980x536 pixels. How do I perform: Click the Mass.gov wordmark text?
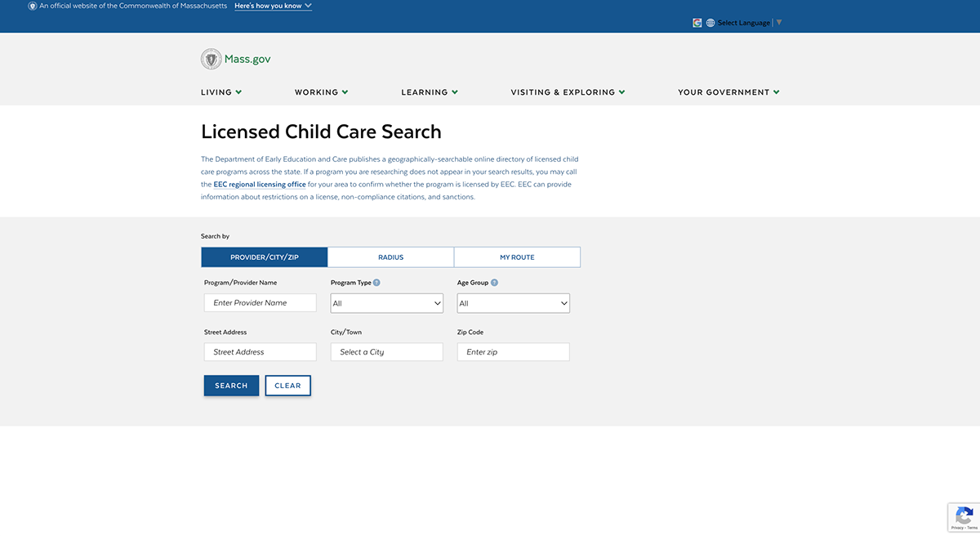[247, 60]
